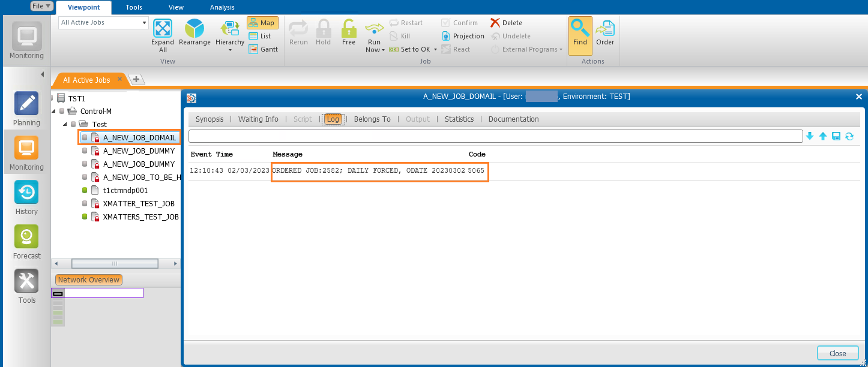The height and width of the screenshot is (367, 868).
Task: Switch to Gantt view
Action: coord(263,49)
